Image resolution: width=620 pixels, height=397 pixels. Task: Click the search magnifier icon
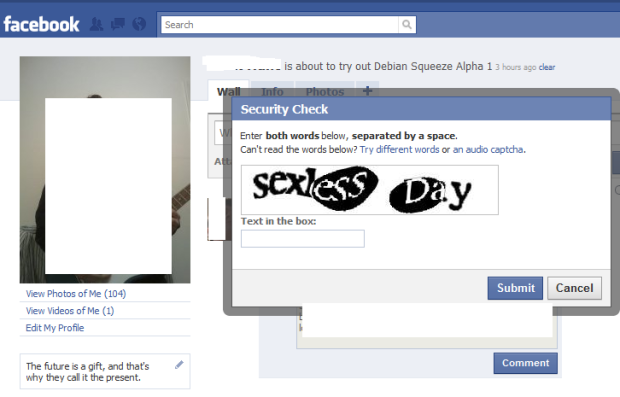[x=407, y=25]
